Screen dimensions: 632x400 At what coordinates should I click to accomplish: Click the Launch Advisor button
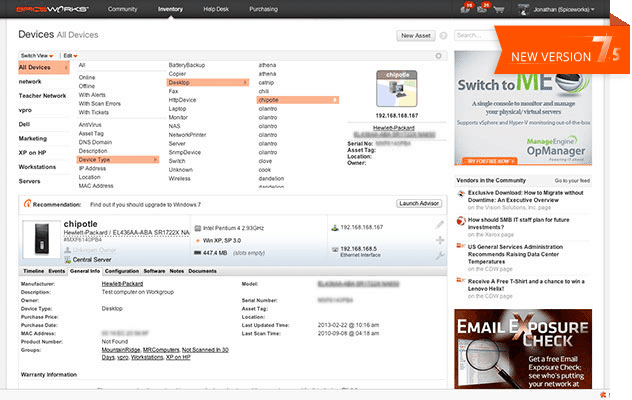tap(419, 204)
